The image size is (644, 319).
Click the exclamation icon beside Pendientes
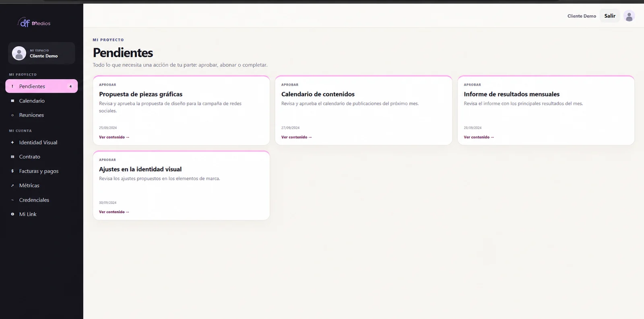click(x=12, y=86)
